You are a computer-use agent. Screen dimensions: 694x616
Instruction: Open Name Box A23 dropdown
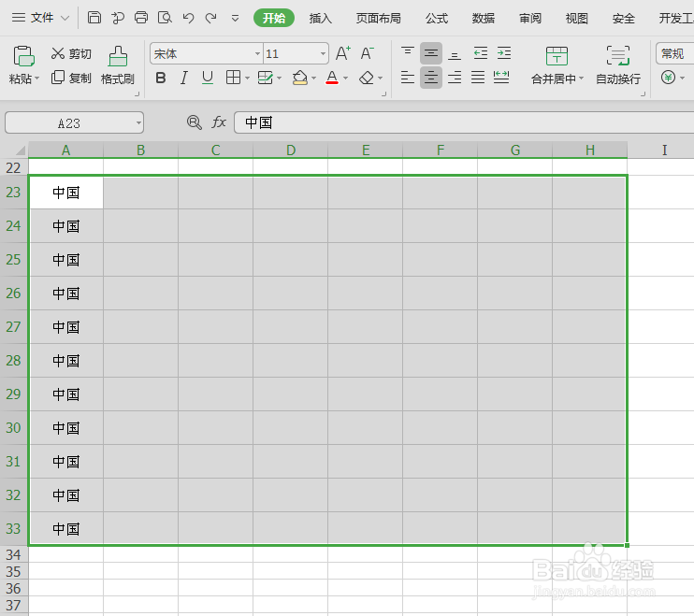click(x=138, y=123)
